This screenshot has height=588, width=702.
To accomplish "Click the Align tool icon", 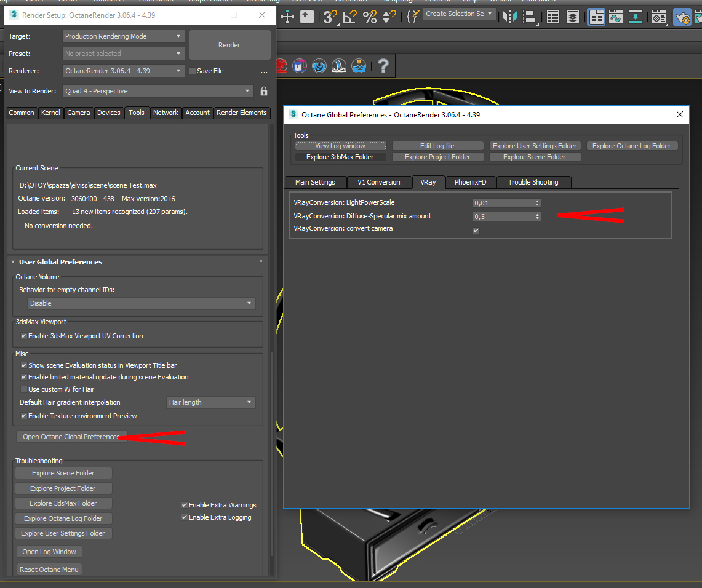I will (x=530, y=17).
